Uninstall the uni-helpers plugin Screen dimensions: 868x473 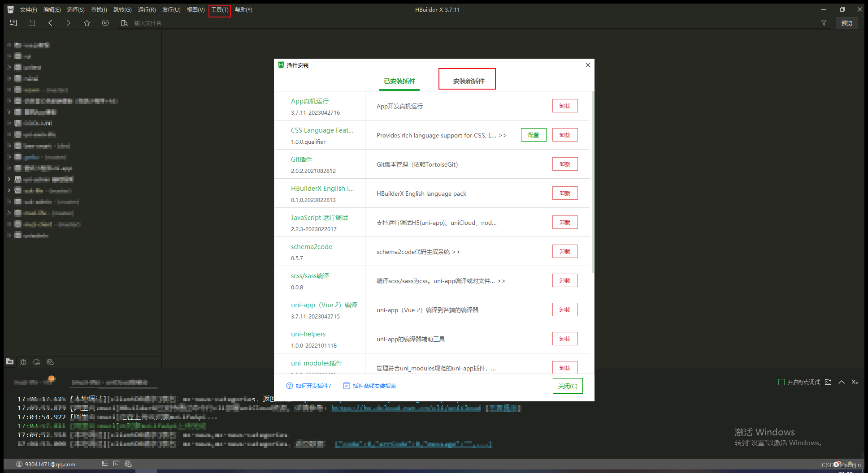(x=565, y=339)
